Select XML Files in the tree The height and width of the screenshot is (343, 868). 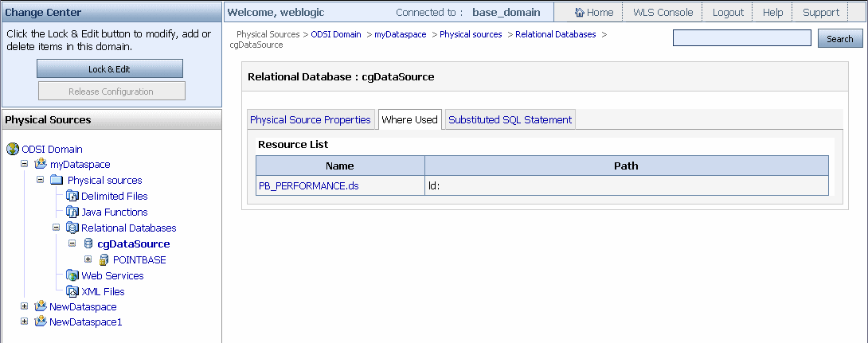[x=103, y=291]
